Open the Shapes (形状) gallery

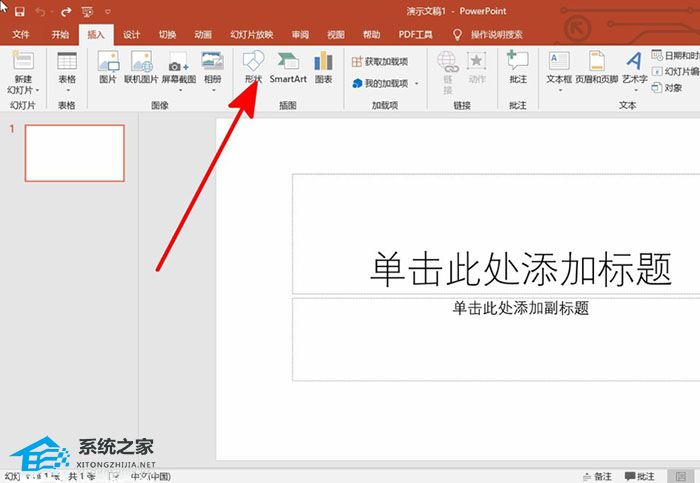252,67
